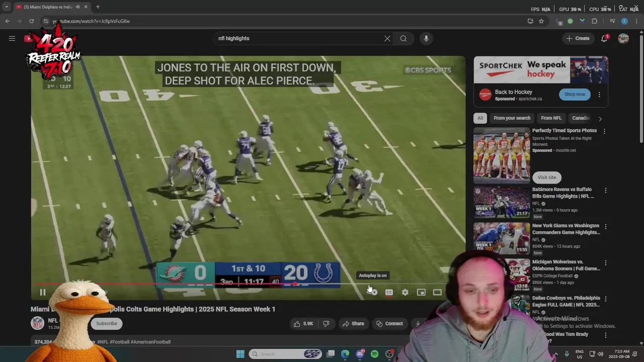Open Spotify from the taskbar
This screenshot has height=362, width=644.
[374, 354]
